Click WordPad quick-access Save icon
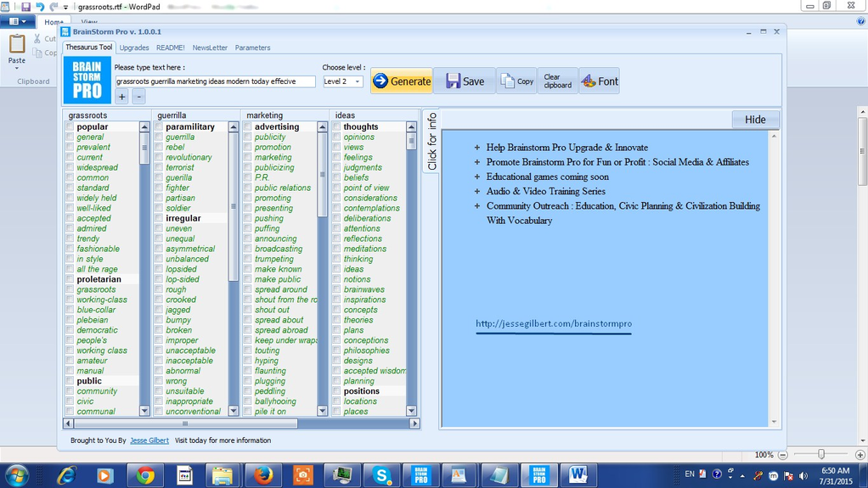Image resolution: width=868 pixels, height=488 pixels. [x=25, y=7]
